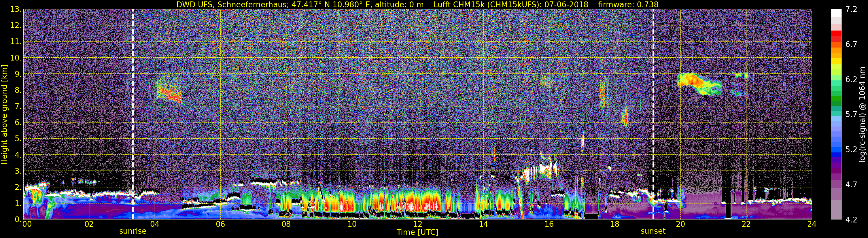Viewport: 868px width, 238px height.
Task: Click the high cloud echo just after 04 UTC
Action: (x=169, y=91)
